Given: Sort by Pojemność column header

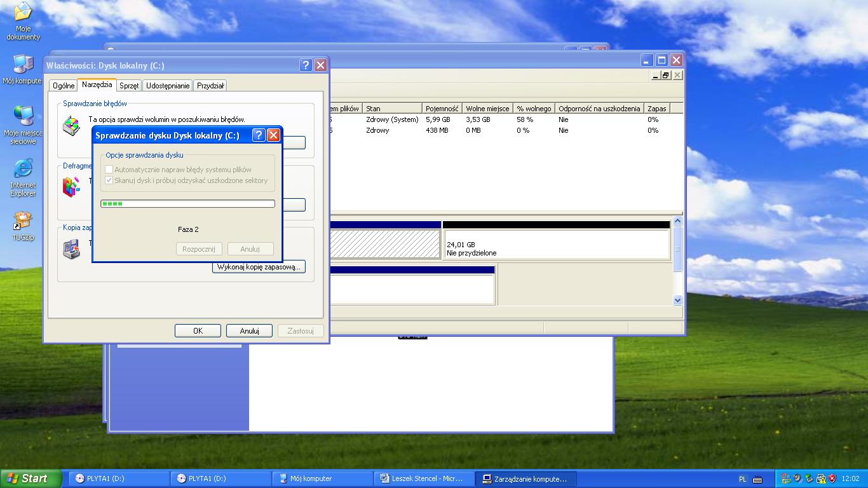Looking at the screenshot, I should click(442, 109).
